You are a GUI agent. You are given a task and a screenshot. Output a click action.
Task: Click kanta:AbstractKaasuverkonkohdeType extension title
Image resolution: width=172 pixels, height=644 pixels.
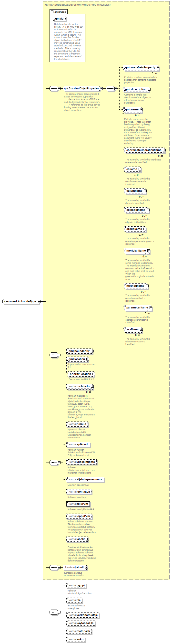77,5
